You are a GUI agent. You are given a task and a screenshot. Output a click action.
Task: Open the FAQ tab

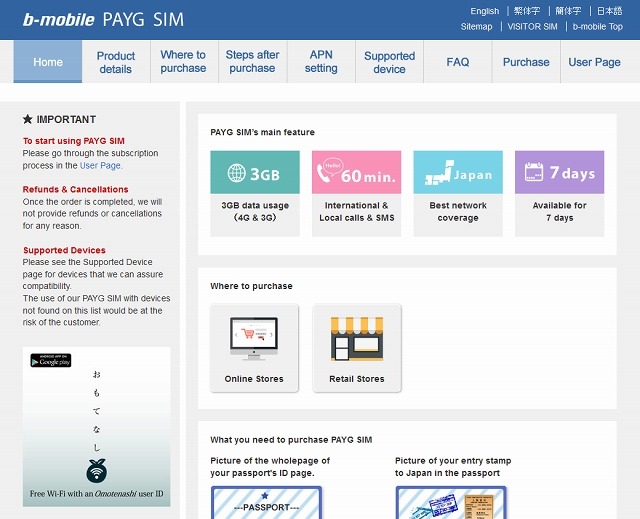click(x=458, y=62)
